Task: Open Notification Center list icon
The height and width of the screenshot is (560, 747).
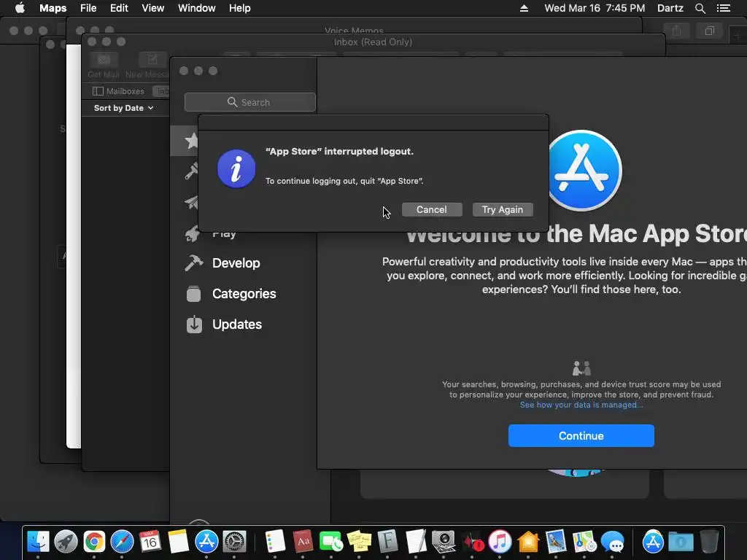Action: 724,8
